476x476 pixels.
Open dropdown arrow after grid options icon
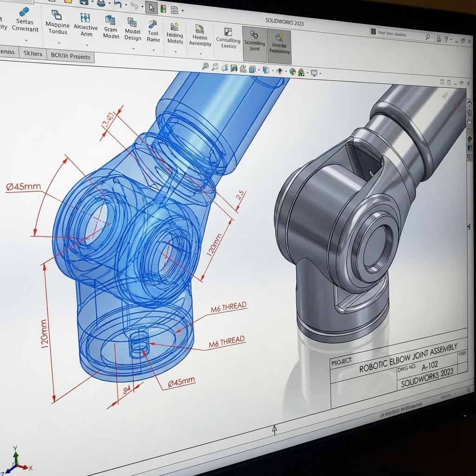click(x=182, y=11)
